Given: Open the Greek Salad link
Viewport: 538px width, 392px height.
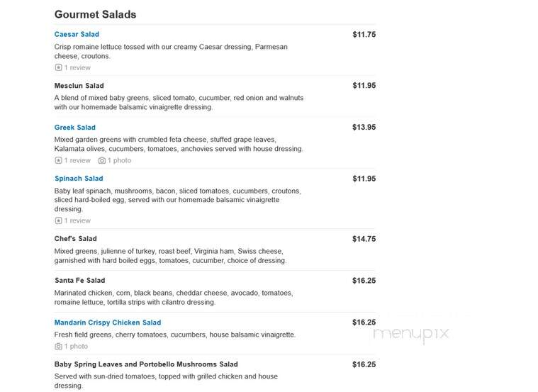Looking at the screenshot, I should click(75, 128).
